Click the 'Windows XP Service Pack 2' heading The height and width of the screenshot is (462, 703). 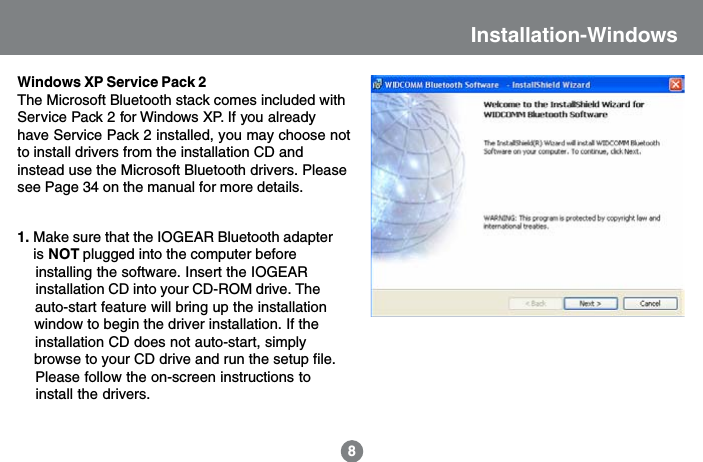point(112,82)
